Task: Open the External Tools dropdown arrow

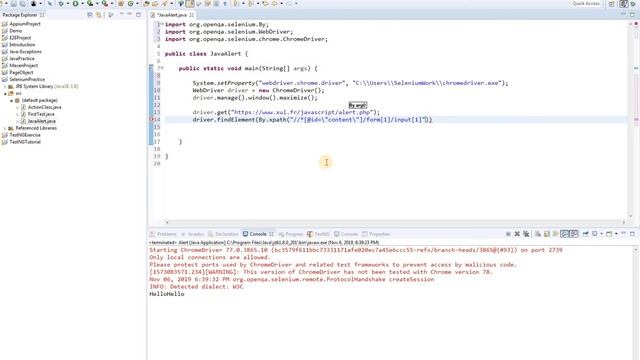Action: [x=112, y=4]
